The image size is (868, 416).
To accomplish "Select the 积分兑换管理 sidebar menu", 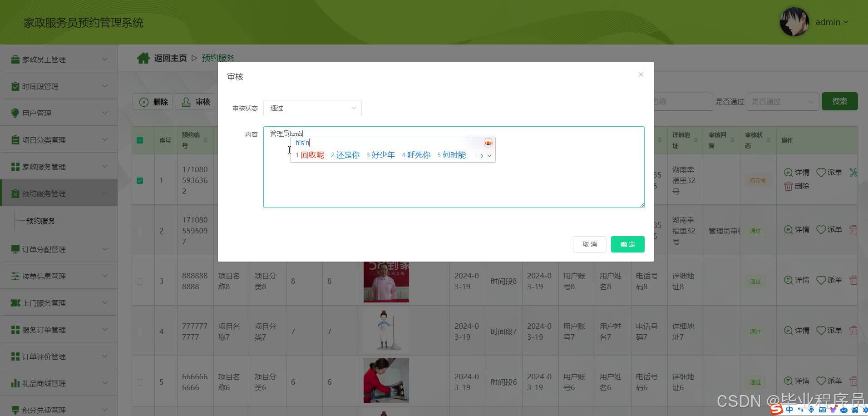I will (59, 410).
